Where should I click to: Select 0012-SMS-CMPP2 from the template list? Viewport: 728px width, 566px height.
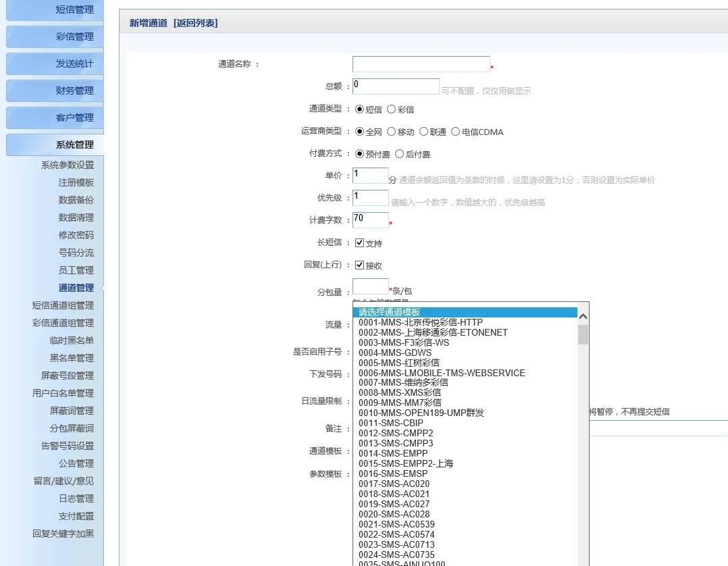pyautogui.click(x=396, y=433)
